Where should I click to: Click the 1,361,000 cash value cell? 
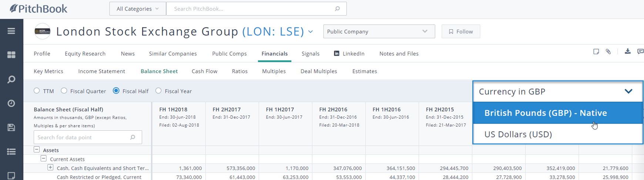coord(190,168)
